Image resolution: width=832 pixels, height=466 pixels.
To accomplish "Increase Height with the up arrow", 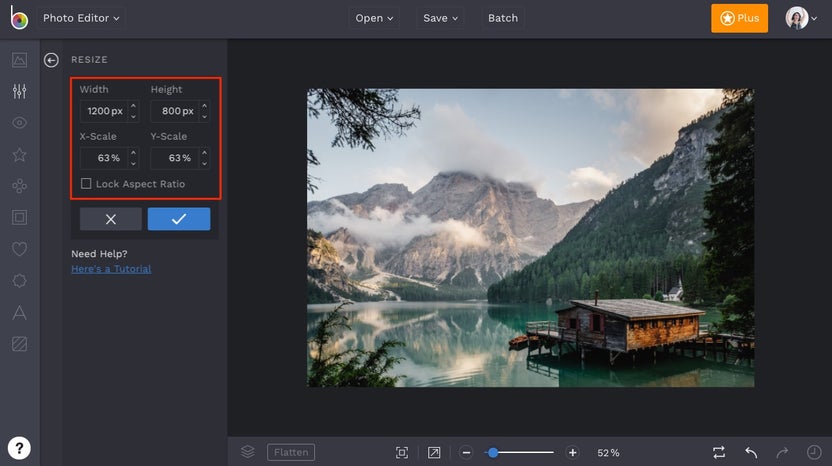I will pyautogui.click(x=204, y=106).
